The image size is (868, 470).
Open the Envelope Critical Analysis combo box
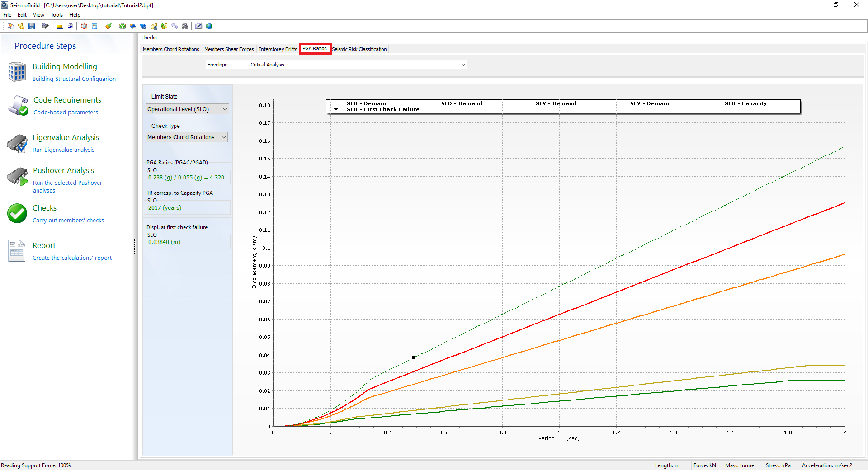(336, 65)
